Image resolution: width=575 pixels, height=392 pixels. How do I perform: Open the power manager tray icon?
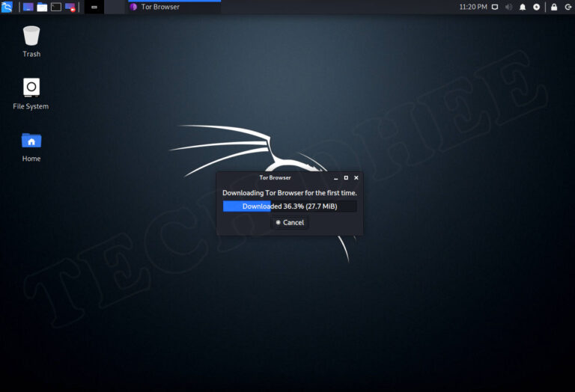coord(536,7)
